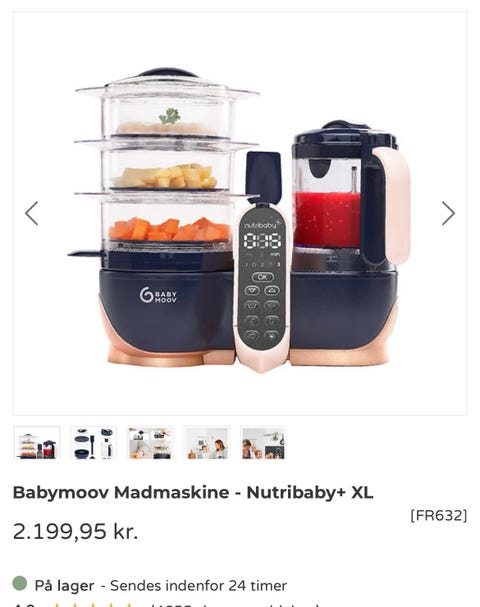This screenshot has height=607, width=480.
Task: Open the second thumbnail showing accessories
Action: click(94, 443)
